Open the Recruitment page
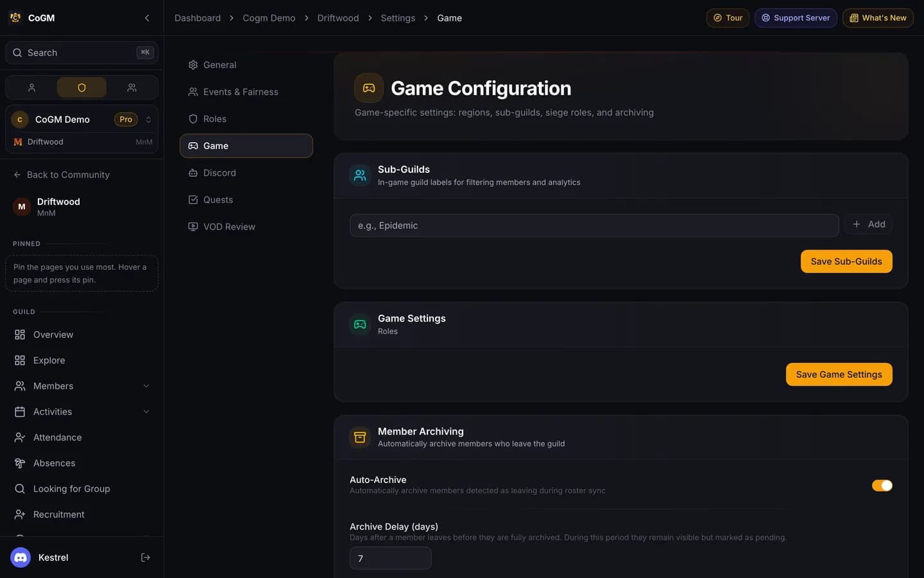 [x=81, y=514]
